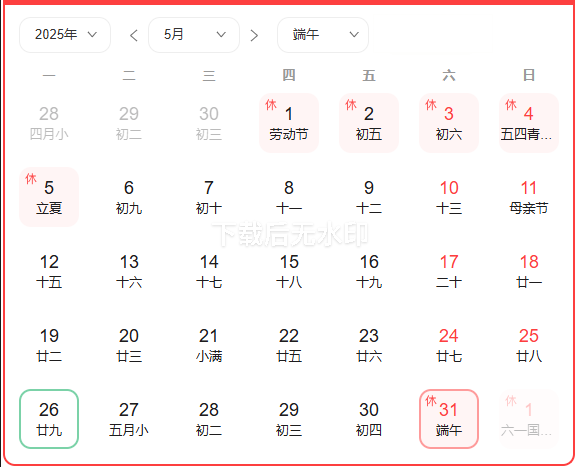Click grayed April 28 四月小
This screenshot has width=578, height=467.
click(49, 123)
